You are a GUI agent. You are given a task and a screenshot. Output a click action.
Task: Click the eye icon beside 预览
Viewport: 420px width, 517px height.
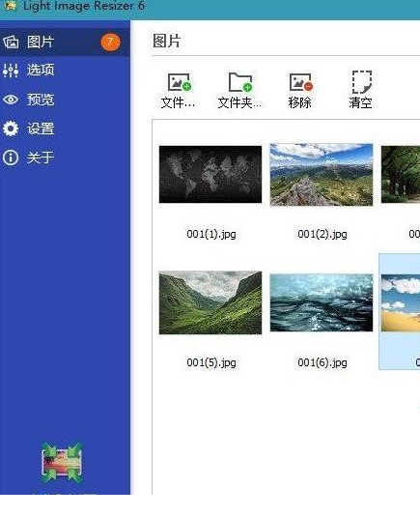pos(11,100)
